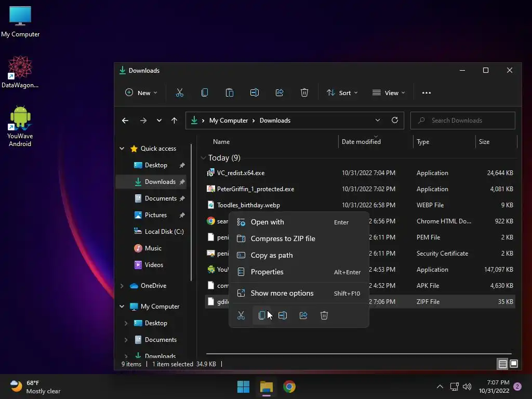This screenshot has height=399, width=532.
Task: Copy the file using context menu copy icon
Action: click(x=262, y=315)
